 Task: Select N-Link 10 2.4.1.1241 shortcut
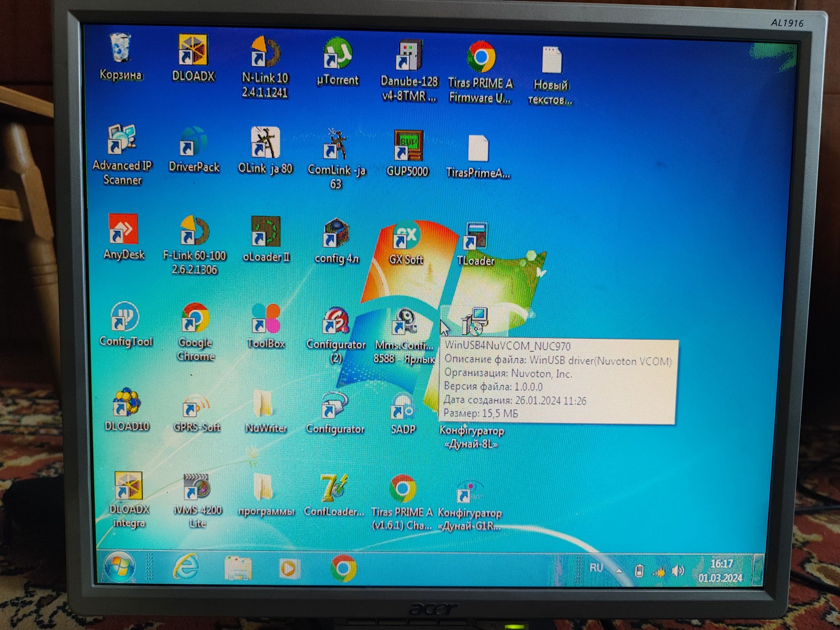[x=265, y=67]
